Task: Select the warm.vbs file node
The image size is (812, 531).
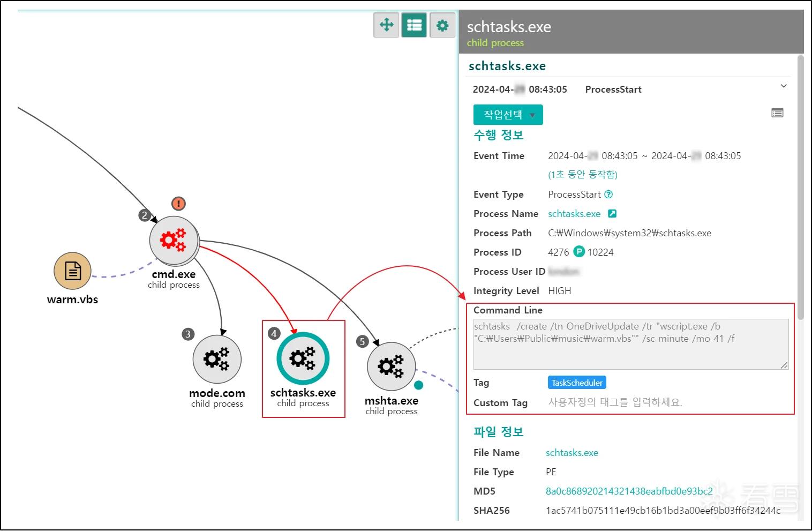Action: pyautogui.click(x=72, y=271)
